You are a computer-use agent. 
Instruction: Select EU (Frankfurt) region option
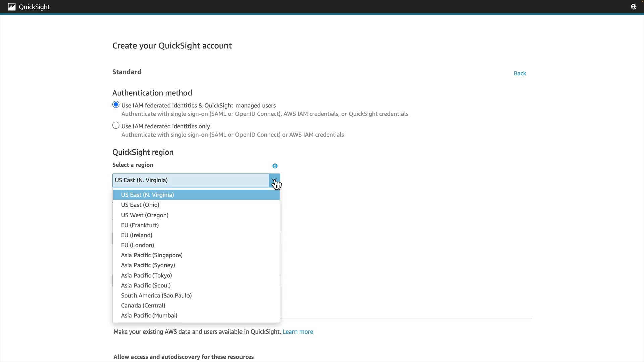coord(140,225)
